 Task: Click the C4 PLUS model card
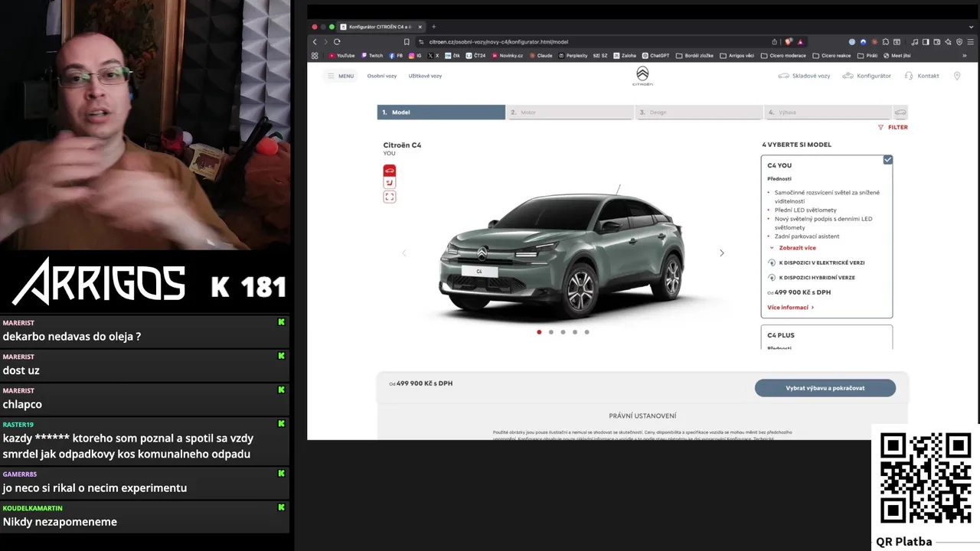[827, 337]
